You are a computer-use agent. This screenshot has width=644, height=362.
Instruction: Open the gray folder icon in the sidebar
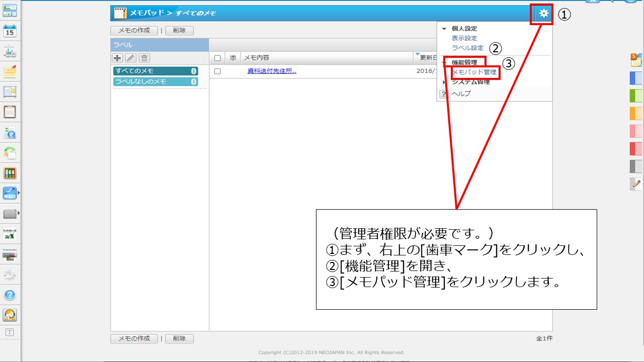(10, 214)
